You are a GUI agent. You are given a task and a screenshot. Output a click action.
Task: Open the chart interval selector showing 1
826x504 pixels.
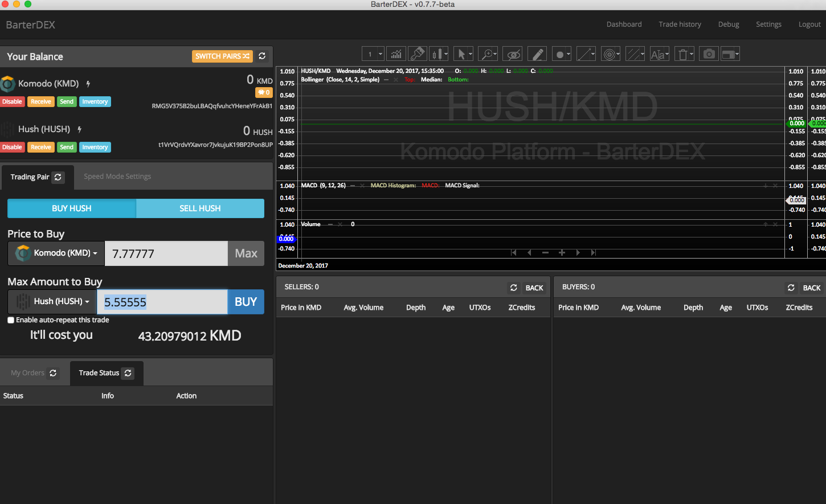click(x=373, y=54)
